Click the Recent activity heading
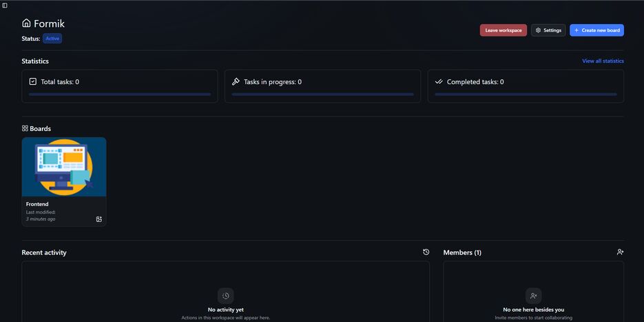644x322 pixels. click(x=44, y=252)
